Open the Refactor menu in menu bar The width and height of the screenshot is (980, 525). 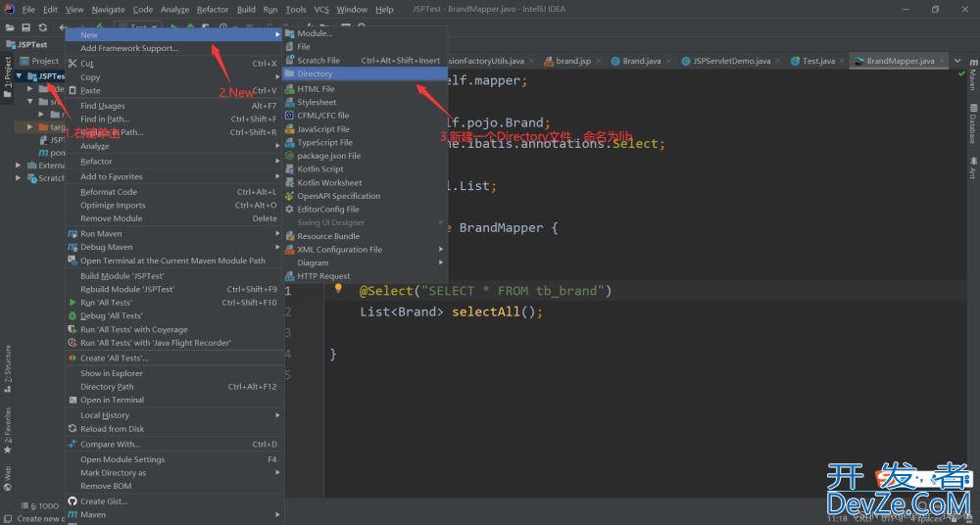coord(213,10)
